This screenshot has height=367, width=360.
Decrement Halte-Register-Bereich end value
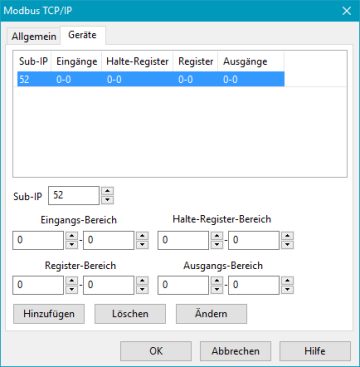click(287, 245)
